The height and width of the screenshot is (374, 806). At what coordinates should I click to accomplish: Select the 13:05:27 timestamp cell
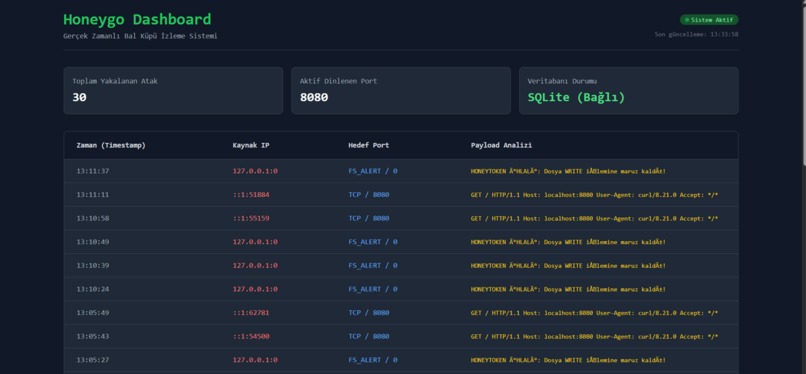coord(93,360)
